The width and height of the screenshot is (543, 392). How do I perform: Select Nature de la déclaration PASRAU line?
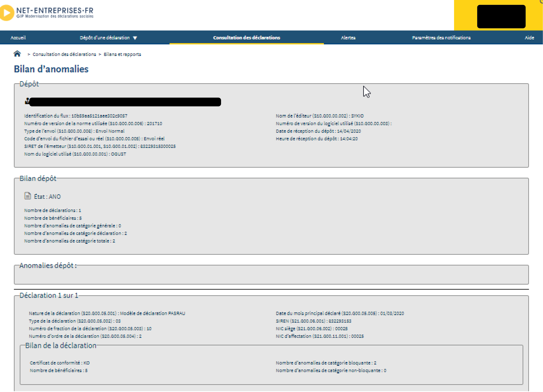[107, 313]
